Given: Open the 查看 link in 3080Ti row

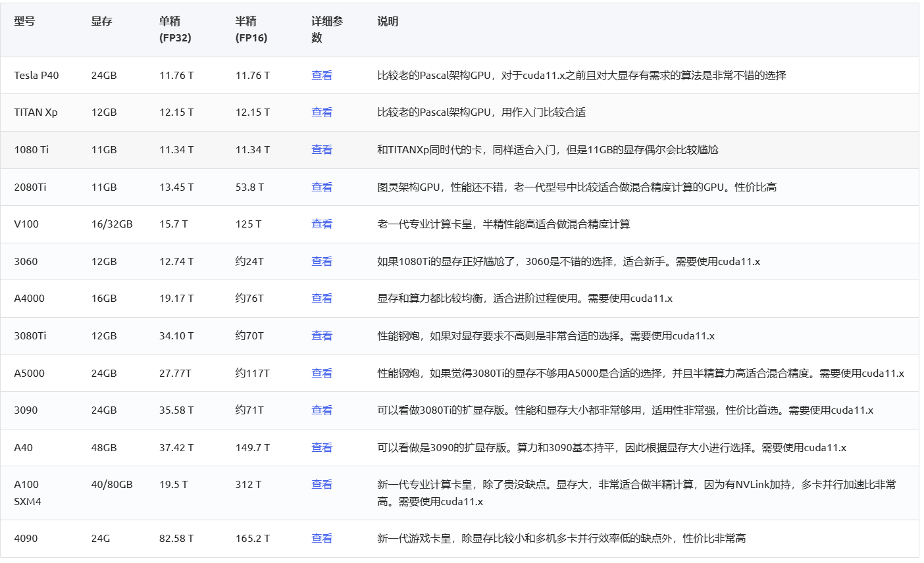Looking at the screenshot, I should 322,336.
